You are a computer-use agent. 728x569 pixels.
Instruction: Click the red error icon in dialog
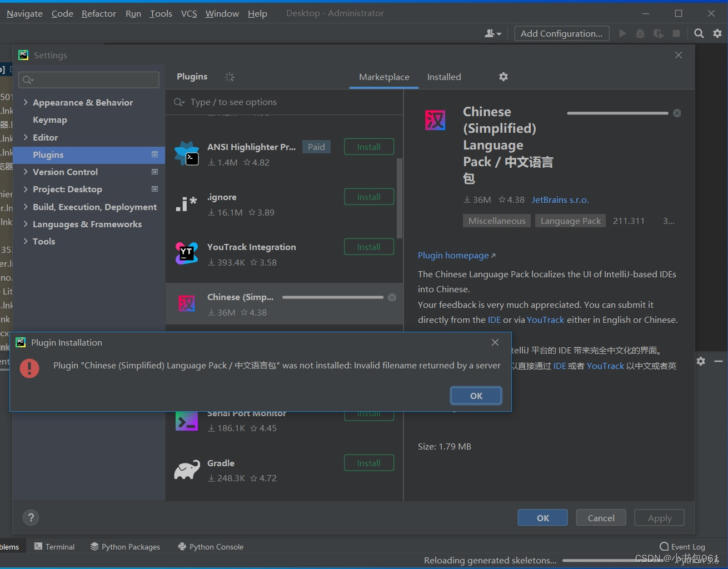coord(29,368)
